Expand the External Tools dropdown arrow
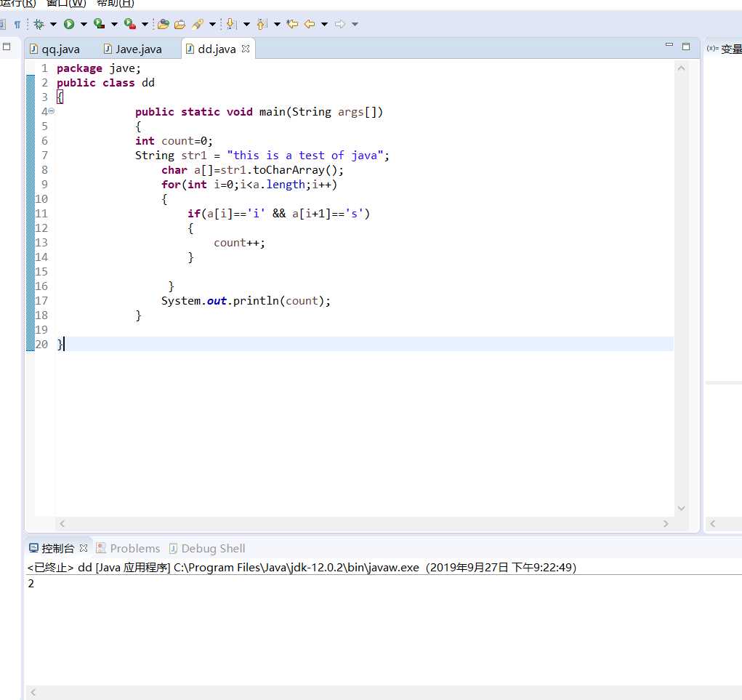This screenshot has height=700, width=742. 145,24
